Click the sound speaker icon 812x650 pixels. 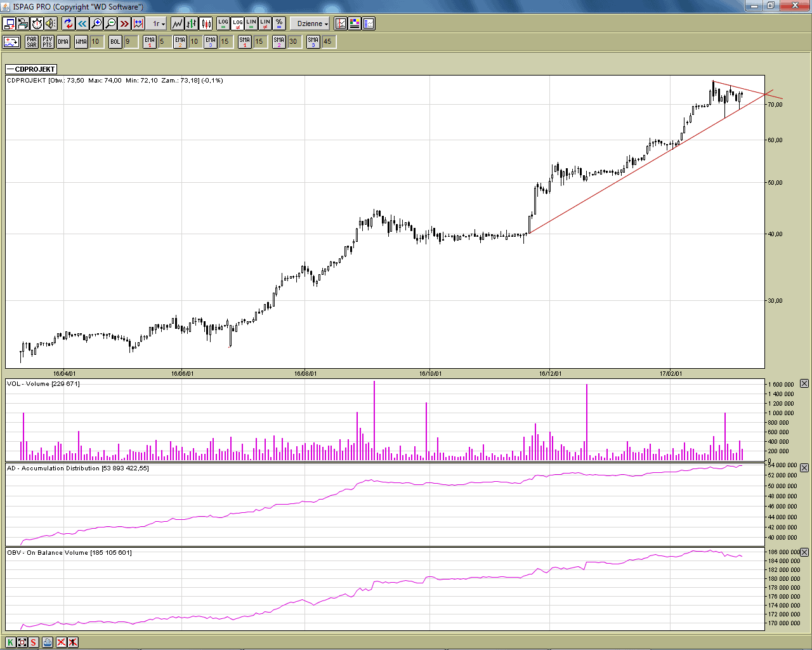[51, 23]
